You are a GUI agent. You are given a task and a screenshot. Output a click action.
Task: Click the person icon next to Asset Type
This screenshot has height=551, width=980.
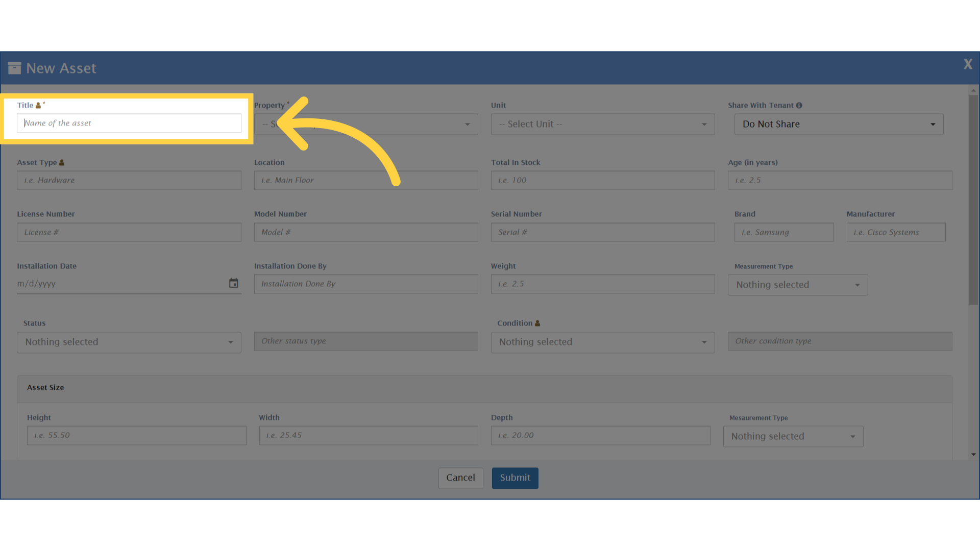coord(62,162)
